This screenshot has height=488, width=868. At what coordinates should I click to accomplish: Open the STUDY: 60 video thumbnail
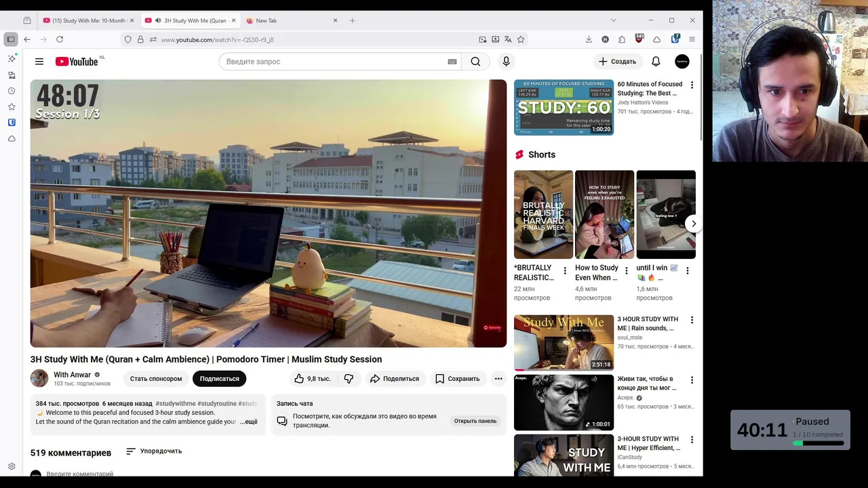[x=564, y=107]
